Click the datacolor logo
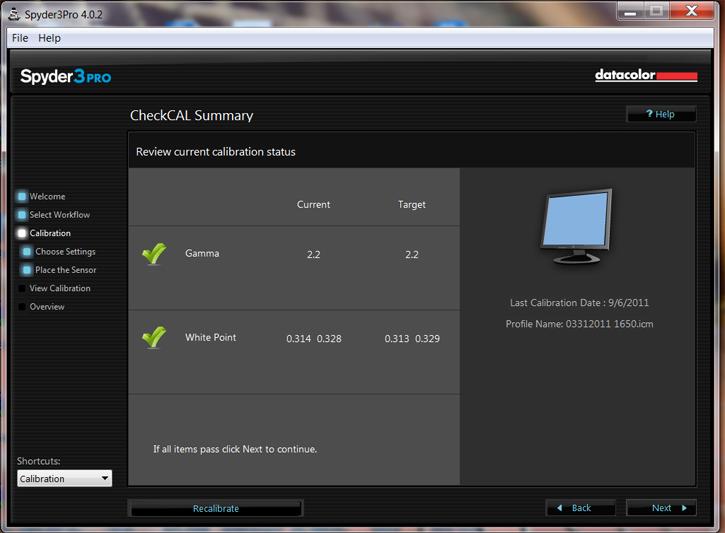The height and width of the screenshot is (533, 725). click(646, 75)
